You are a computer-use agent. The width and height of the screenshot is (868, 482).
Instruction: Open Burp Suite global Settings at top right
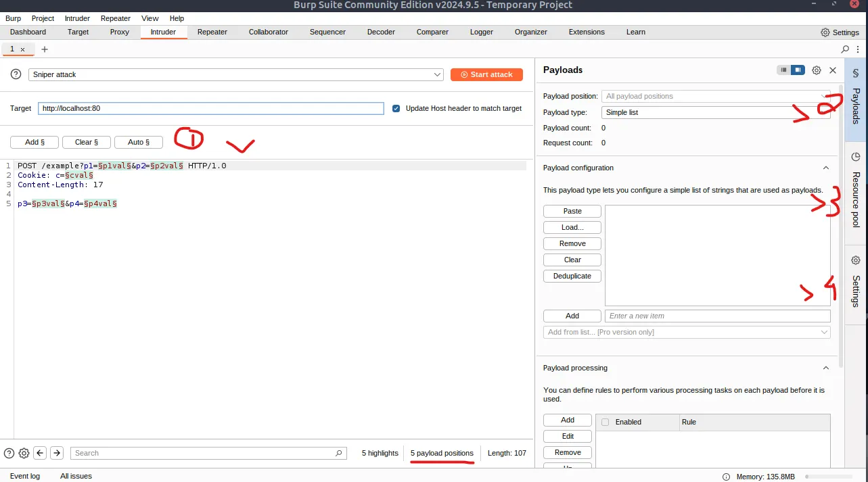pos(839,32)
